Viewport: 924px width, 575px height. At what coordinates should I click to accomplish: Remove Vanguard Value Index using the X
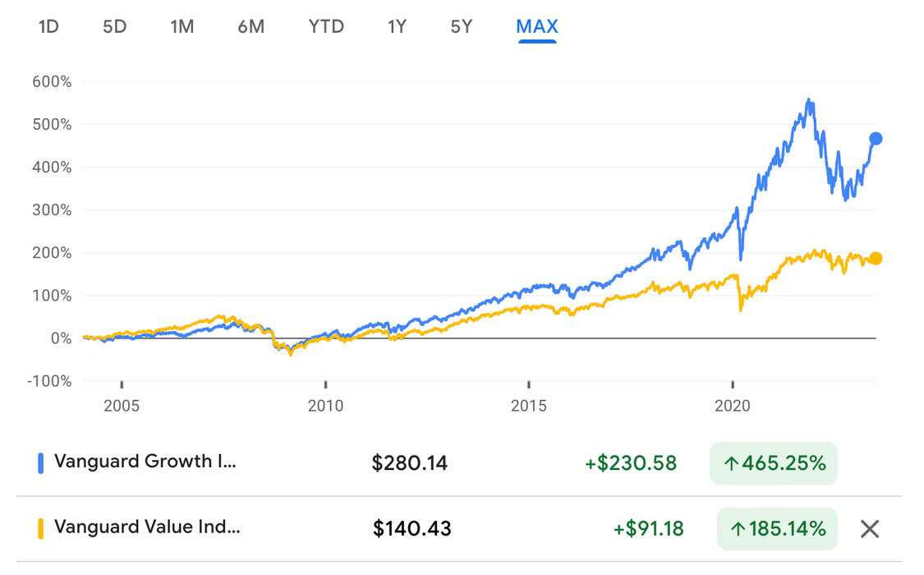pyautogui.click(x=868, y=528)
